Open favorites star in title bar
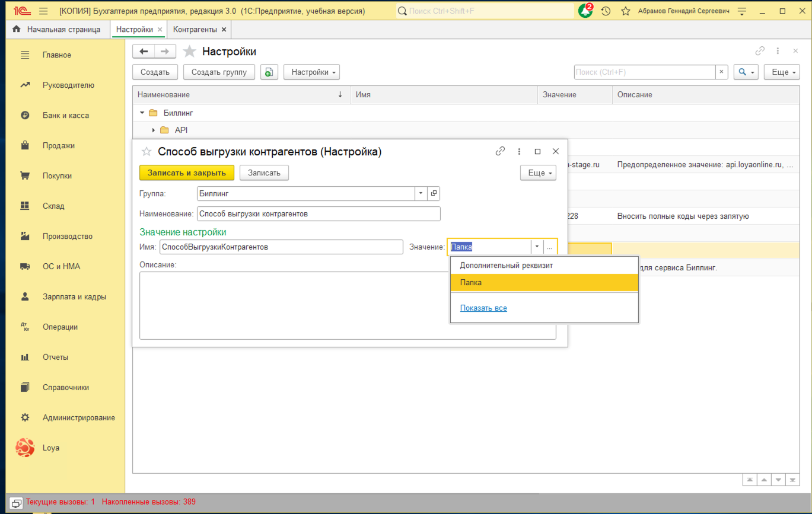The width and height of the screenshot is (812, 514). click(625, 11)
